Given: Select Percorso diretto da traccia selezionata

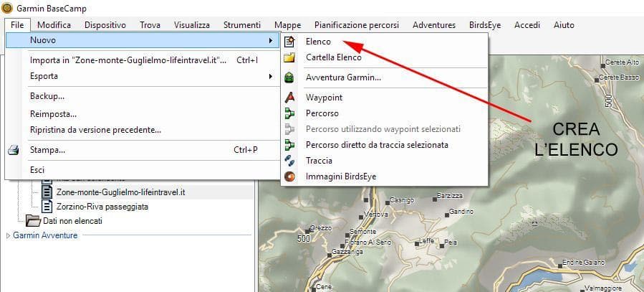Looking at the screenshot, I should (385, 145).
